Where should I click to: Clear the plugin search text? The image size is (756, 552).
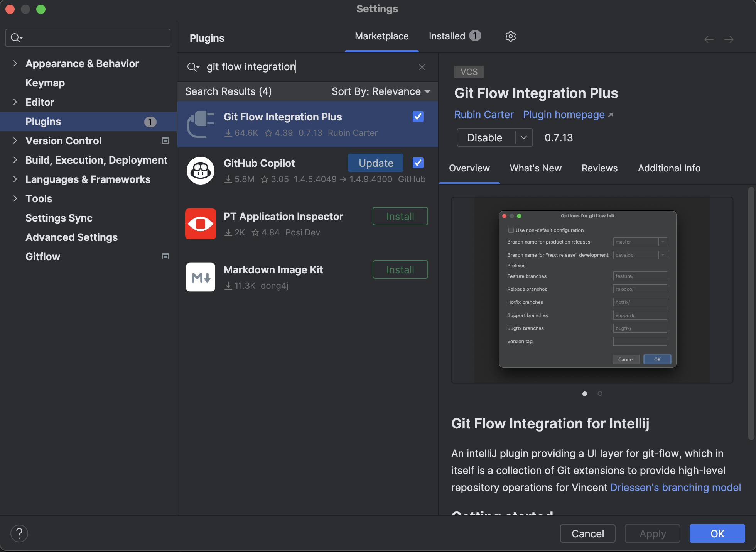[422, 67]
